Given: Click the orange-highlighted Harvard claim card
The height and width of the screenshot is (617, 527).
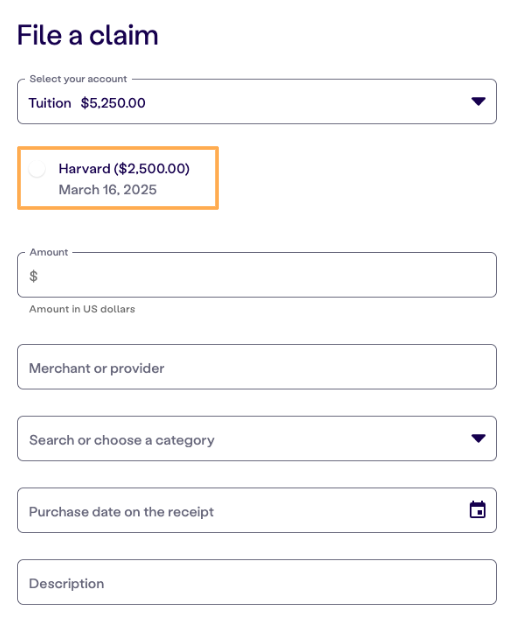Looking at the screenshot, I should tap(118, 178).
